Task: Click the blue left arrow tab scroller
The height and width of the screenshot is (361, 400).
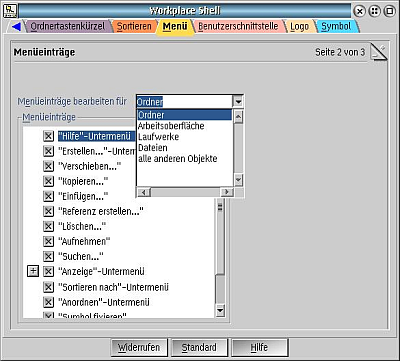Action: (x=16, y=26)
